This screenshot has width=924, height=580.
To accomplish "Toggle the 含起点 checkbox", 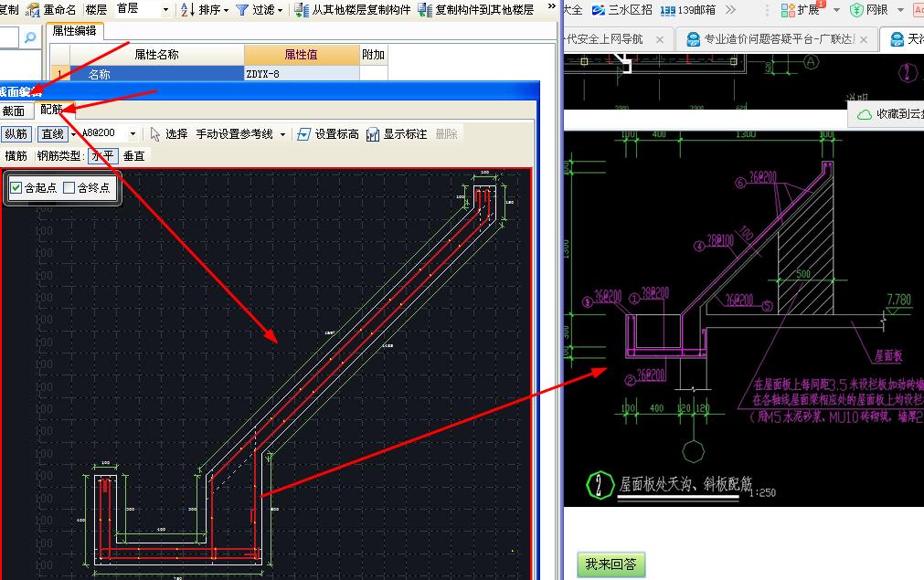I will tap(16, 188).
